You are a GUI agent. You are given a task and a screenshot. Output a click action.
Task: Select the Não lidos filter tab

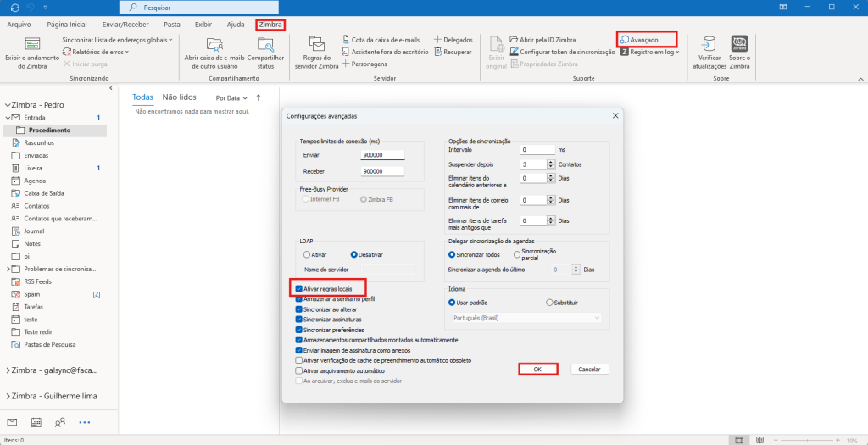point(179,97)
